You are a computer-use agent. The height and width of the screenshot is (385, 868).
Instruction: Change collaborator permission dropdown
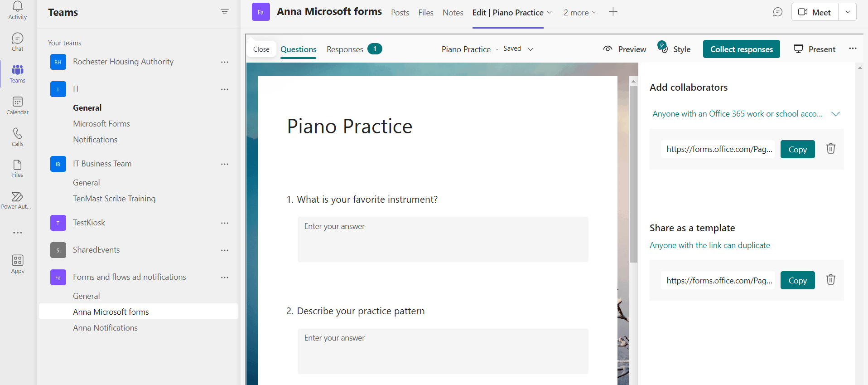(746, 114)
